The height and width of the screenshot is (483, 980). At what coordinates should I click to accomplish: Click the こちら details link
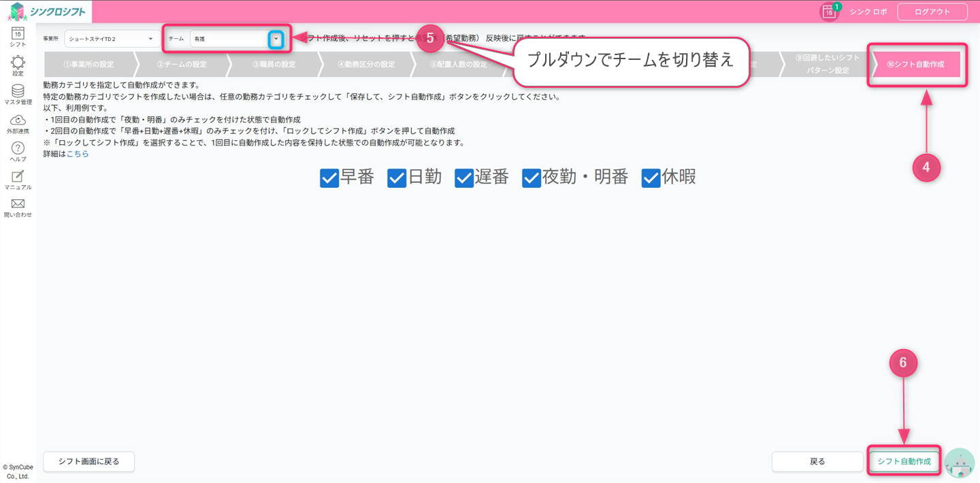tap(78, 154)
